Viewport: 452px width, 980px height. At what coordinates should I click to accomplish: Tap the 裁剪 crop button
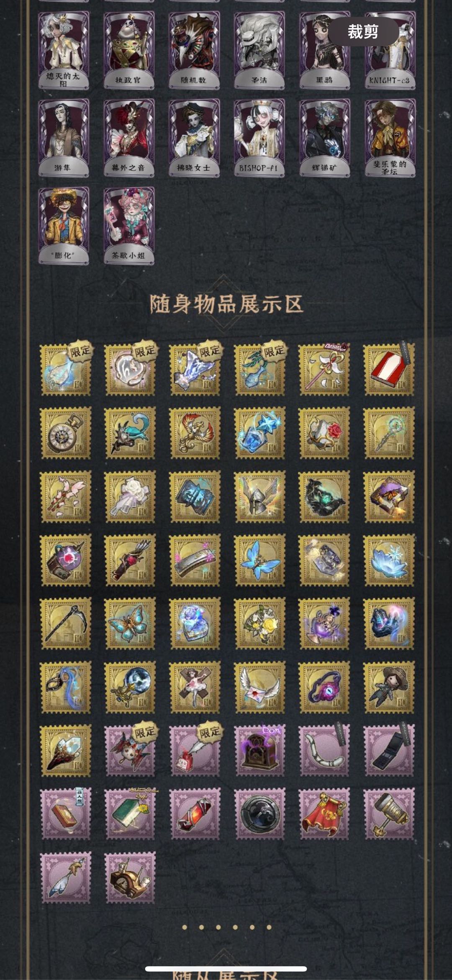coord(363,31)
